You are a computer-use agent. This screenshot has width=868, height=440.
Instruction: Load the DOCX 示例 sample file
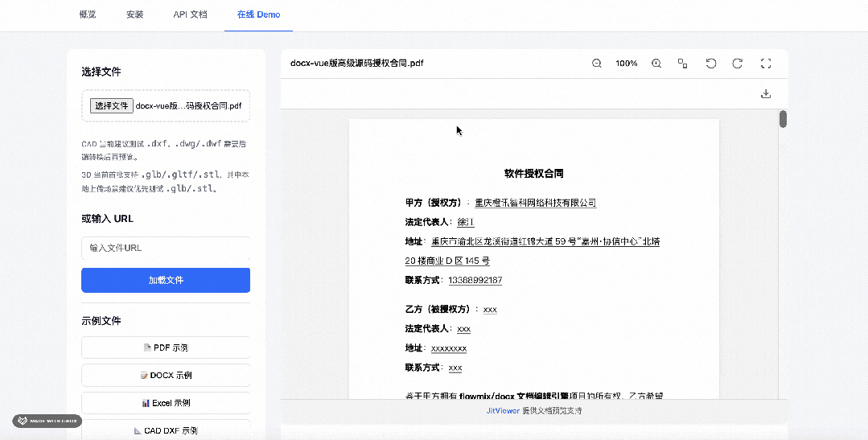166,375
